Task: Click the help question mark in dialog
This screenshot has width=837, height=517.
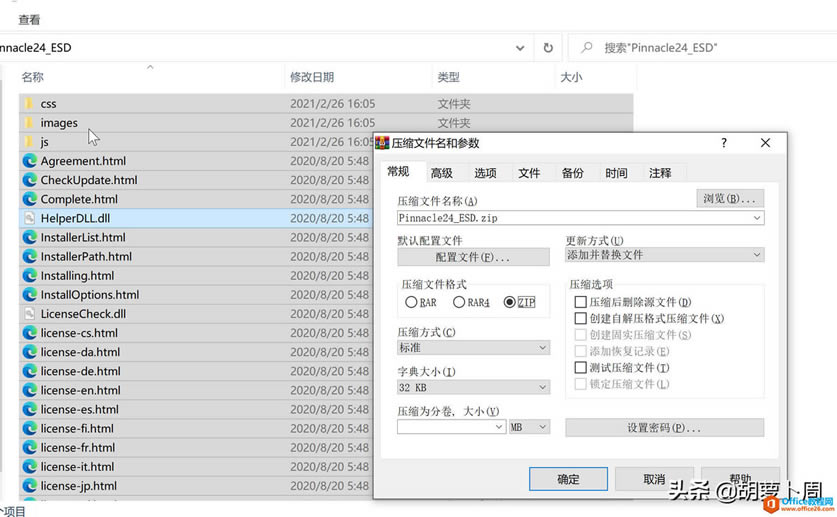Action: point(724,143)
